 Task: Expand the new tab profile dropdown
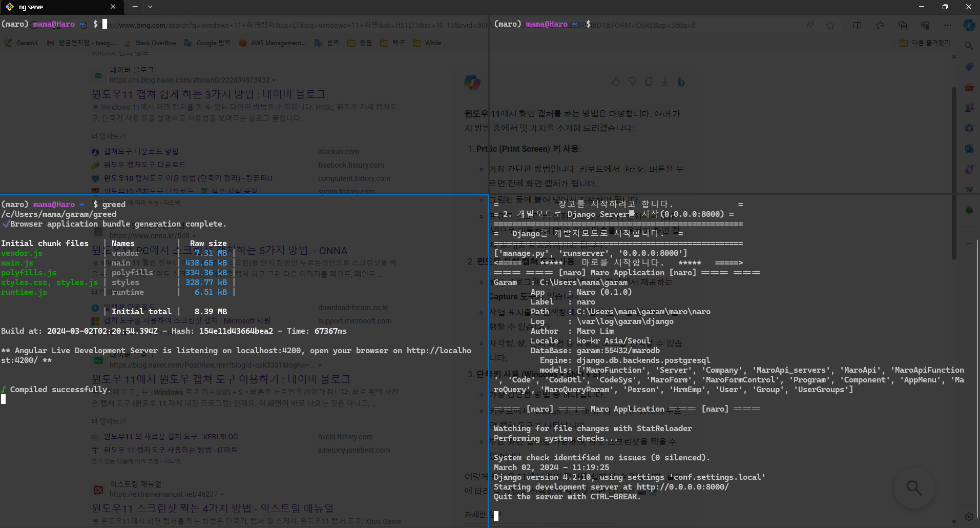150,7
